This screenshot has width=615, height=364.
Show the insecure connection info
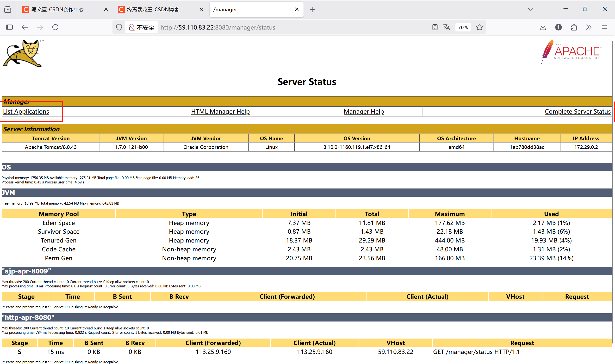(142, 27)
